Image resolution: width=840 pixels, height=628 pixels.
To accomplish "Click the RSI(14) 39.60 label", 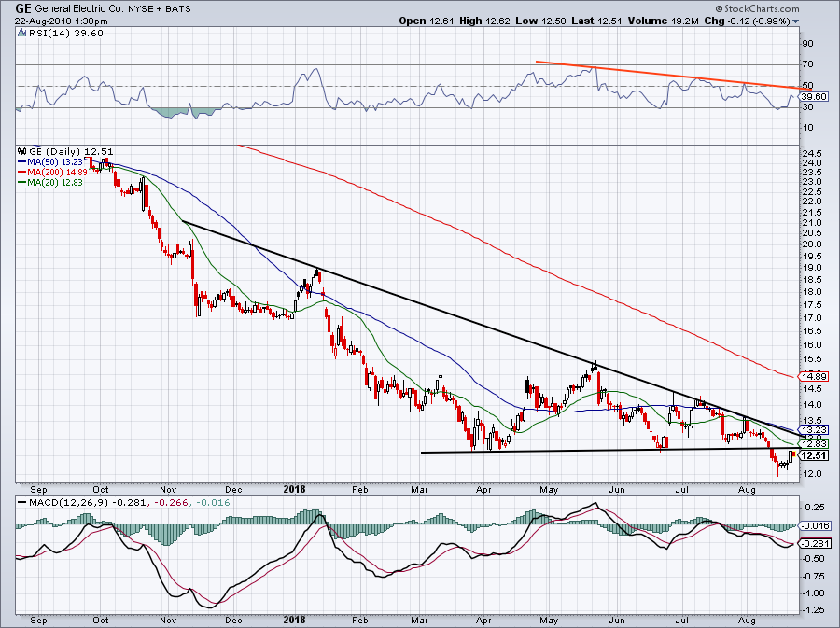I will click(66, 34).
